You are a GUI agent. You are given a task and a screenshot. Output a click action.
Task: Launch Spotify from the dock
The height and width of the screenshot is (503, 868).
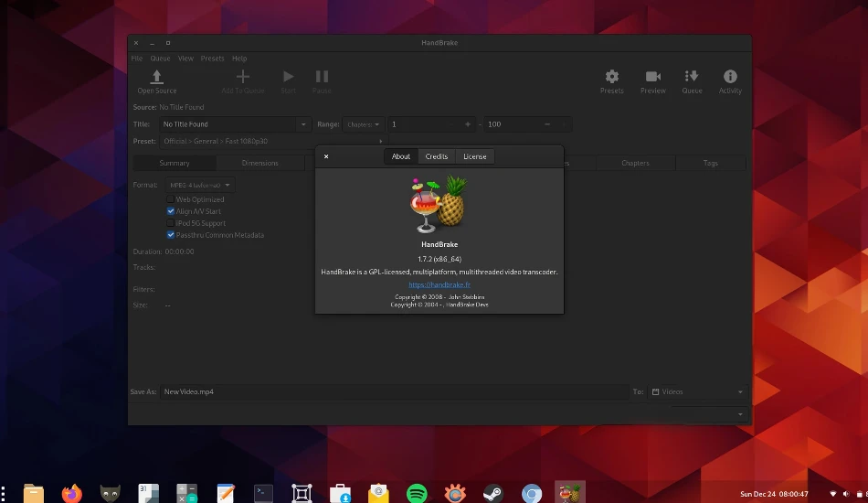[x=417, y=493]
